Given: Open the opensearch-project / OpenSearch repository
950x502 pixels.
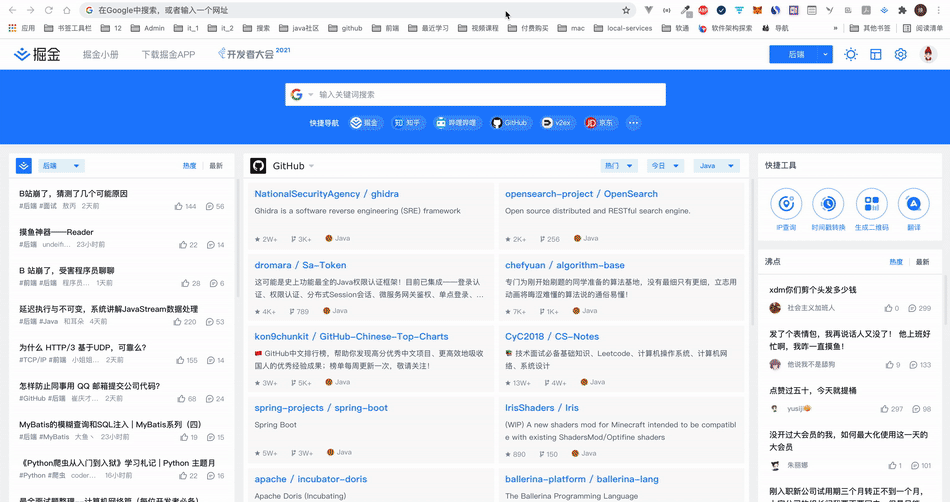Looking at the screenshot, I should click(x=581, y=194).
